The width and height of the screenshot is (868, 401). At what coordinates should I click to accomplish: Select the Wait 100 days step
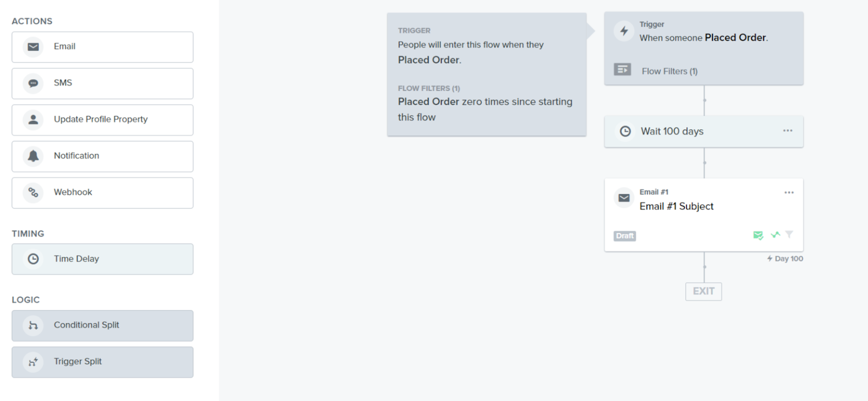point(704,131)
